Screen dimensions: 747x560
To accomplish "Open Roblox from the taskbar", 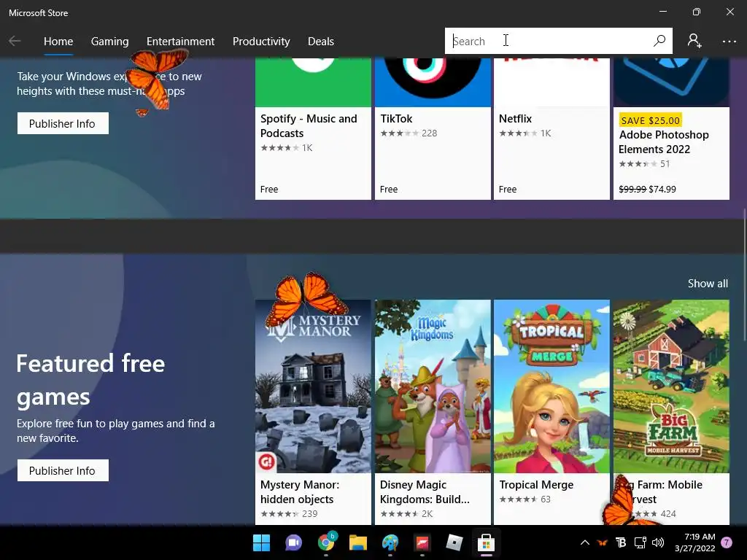I will (454, 542).
